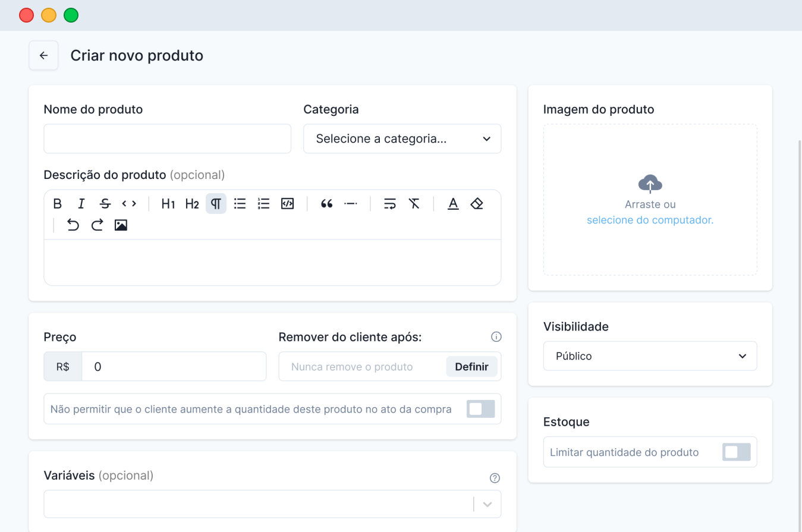This screenshot has height=532, width=802.
Task: Toggle bold formatting in description editor
Action: pyautogui.click(x=58, y=204)
